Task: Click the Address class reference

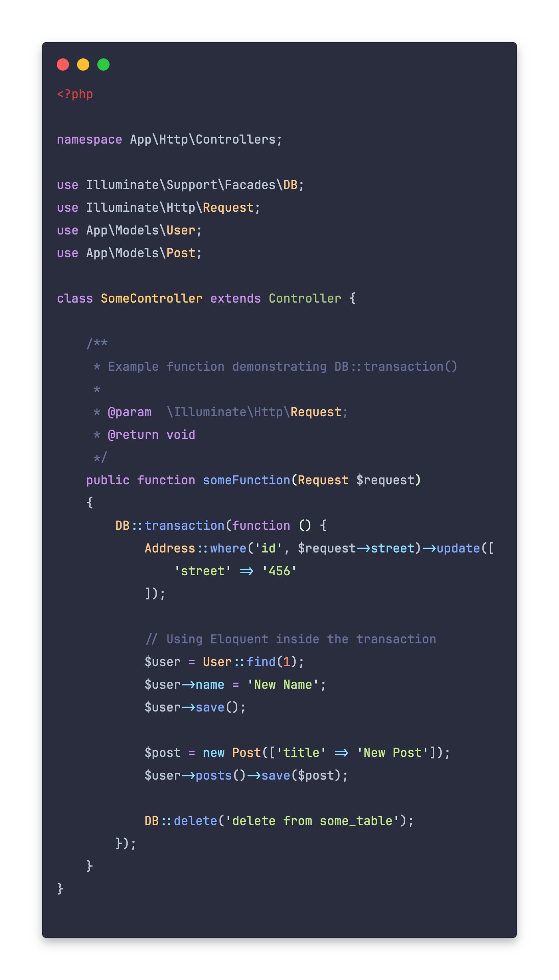Action: pos(170,548)
